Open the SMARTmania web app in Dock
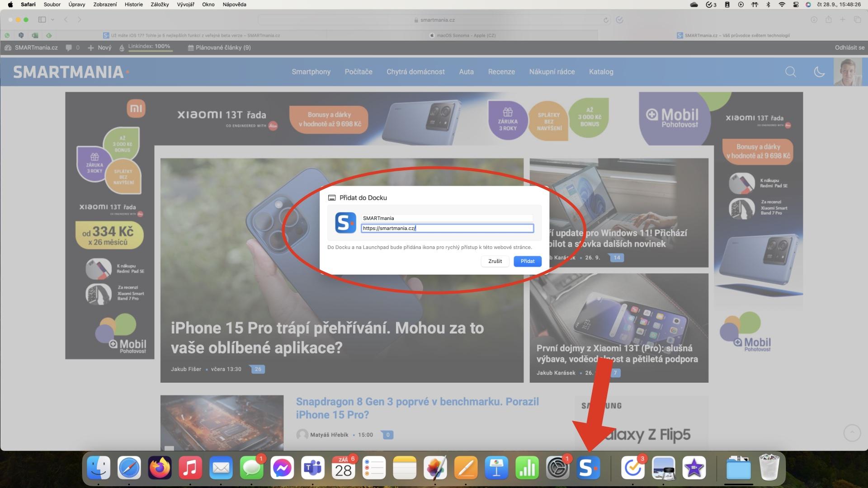Screen dimensions: 868x488 [589, 468]
